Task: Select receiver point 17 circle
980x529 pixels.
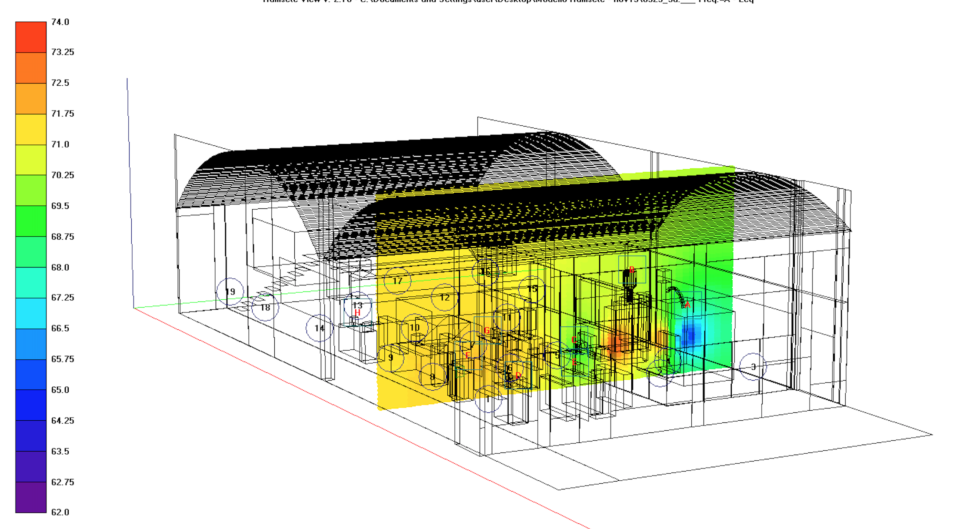Action: 397,281
